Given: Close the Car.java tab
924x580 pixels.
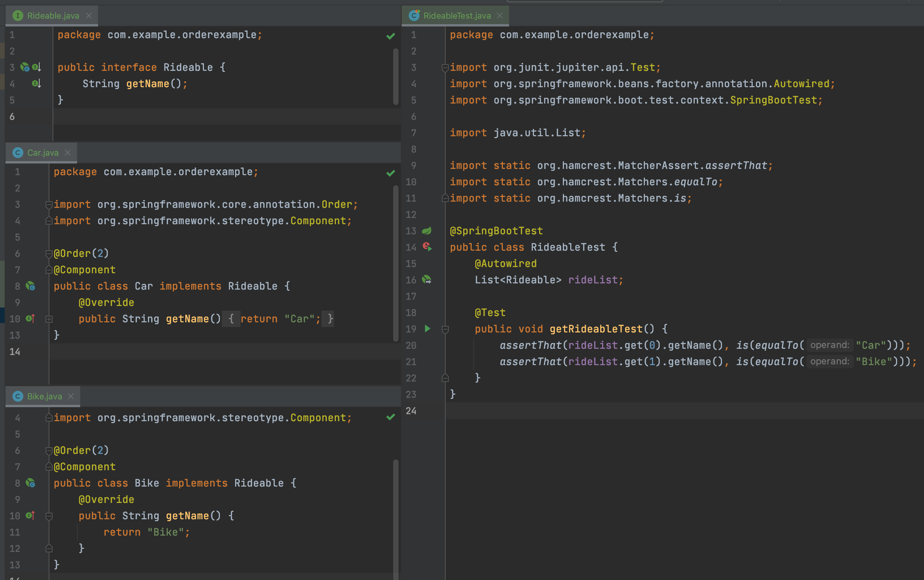Looking at the screenshot, I should point(68,153).
